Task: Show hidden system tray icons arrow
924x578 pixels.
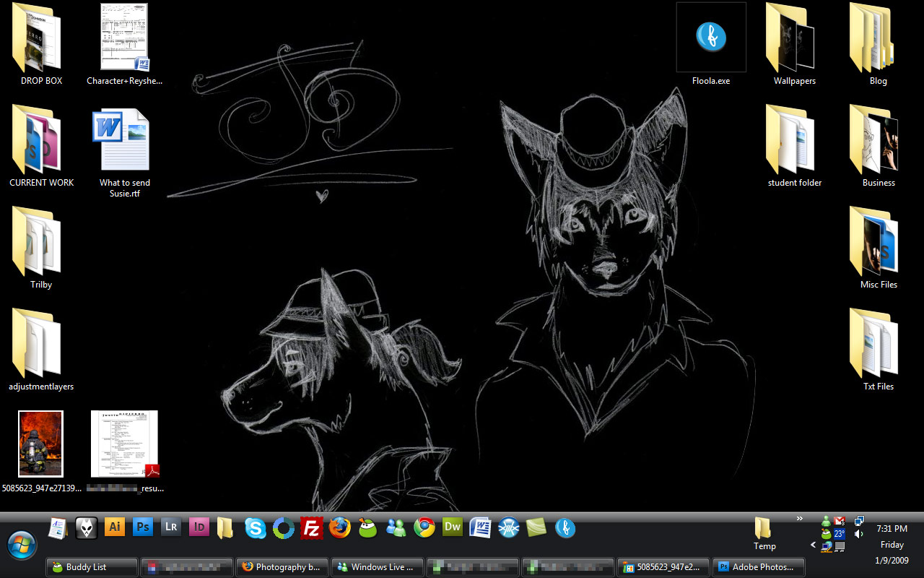Action: 814,545
